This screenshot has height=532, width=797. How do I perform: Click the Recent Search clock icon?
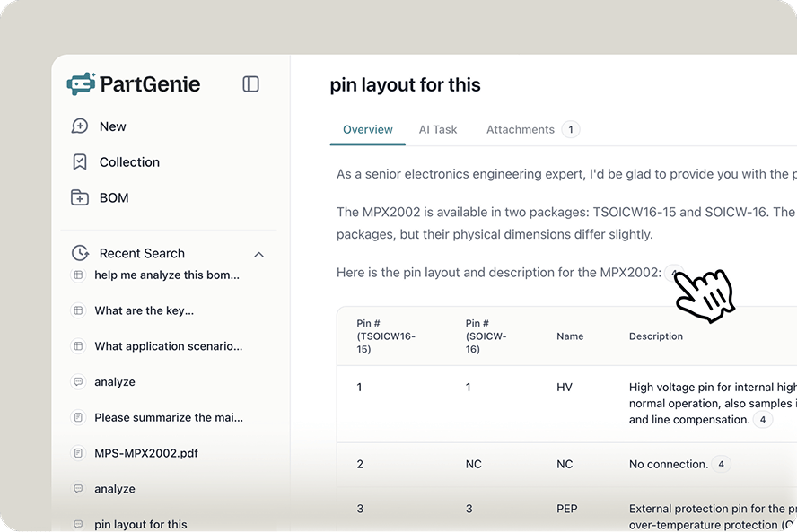(80, 253)
